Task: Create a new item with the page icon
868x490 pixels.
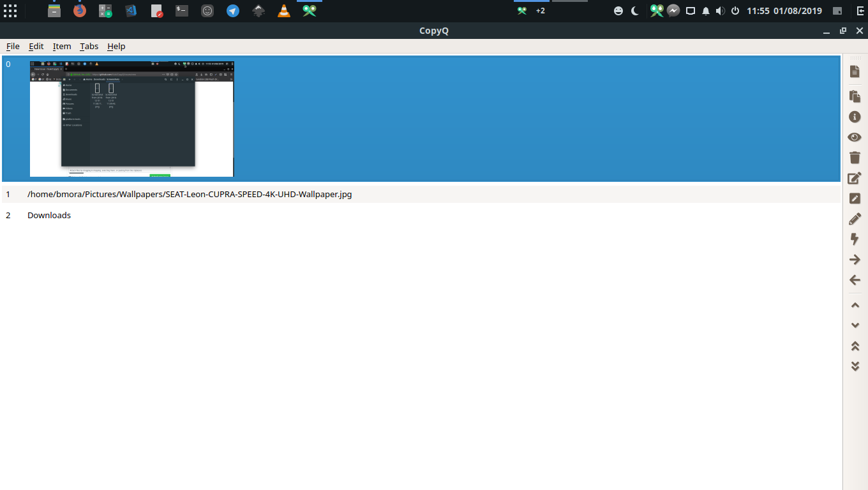Action: point(855,71)
